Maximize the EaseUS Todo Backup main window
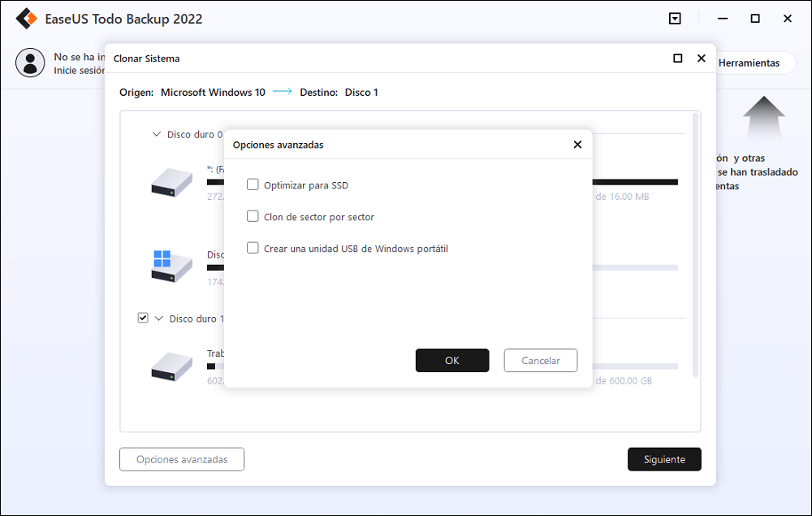 click(755, 19)
